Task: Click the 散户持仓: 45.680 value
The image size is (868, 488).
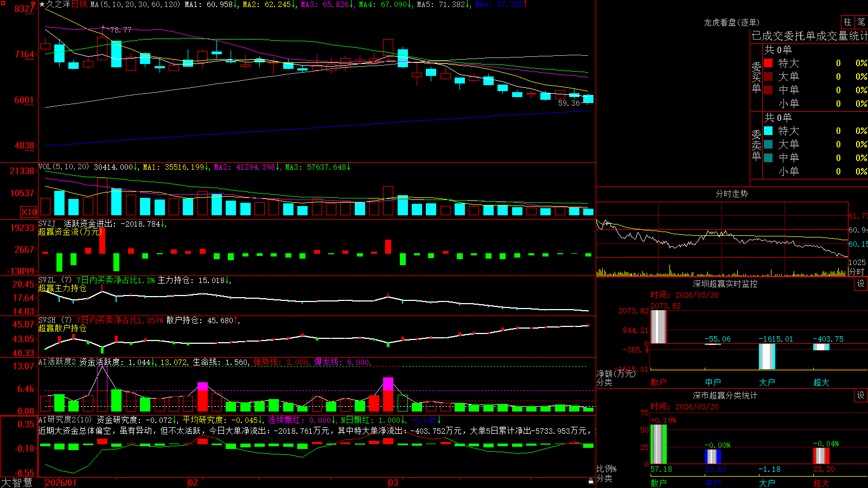Action: pyautogui.click(x=200, y=320)
